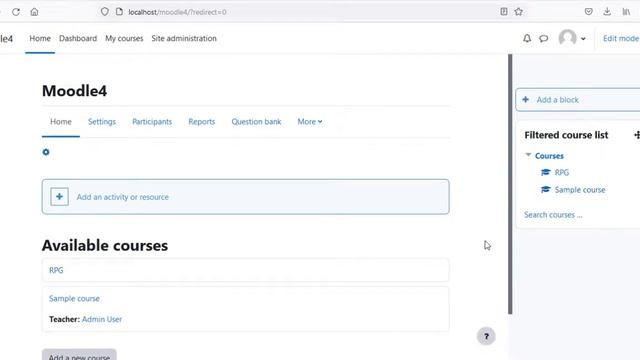
Task: Reload the page with browser refresh icon
Action: pyautogui.click(x=16, y=12)
